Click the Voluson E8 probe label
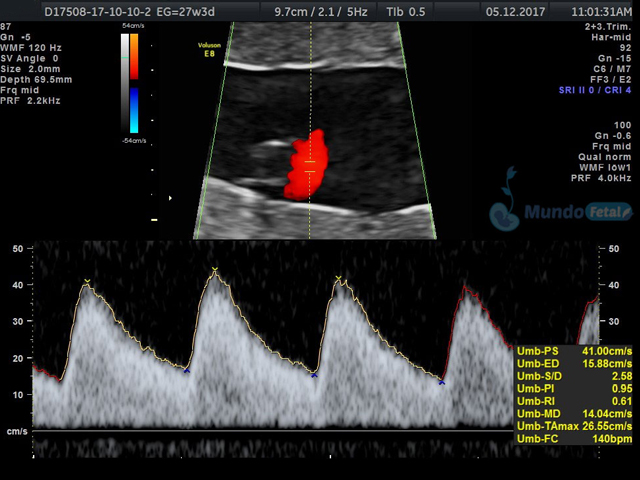This screenshot has height=480, width=640. point(209,50)
